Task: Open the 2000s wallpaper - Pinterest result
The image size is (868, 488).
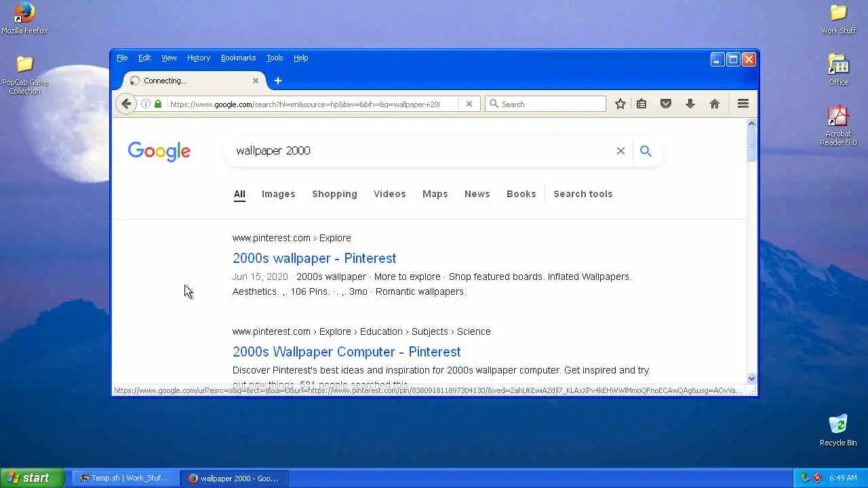Action: pos(314,258)
